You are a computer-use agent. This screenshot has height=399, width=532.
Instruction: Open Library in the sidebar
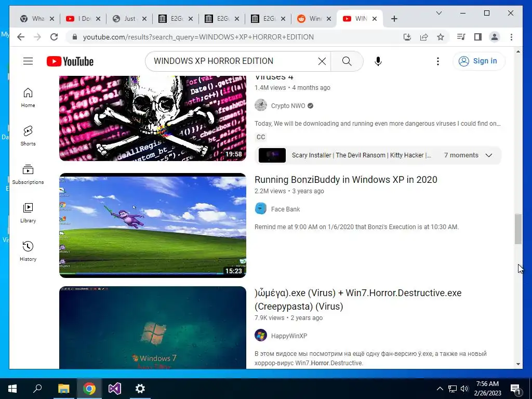[x=28, y=212]
